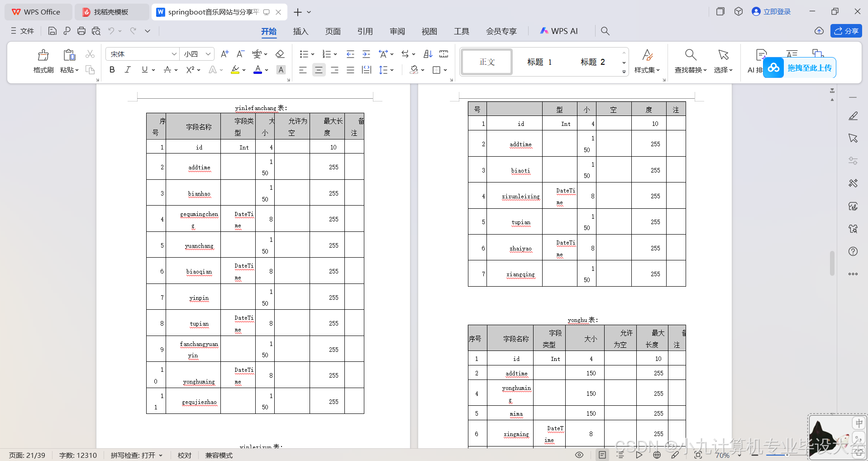The height and width of the screenshot is (461, 868).
Task: Click the fit page zoom icon
Action: tap(698, 455)
